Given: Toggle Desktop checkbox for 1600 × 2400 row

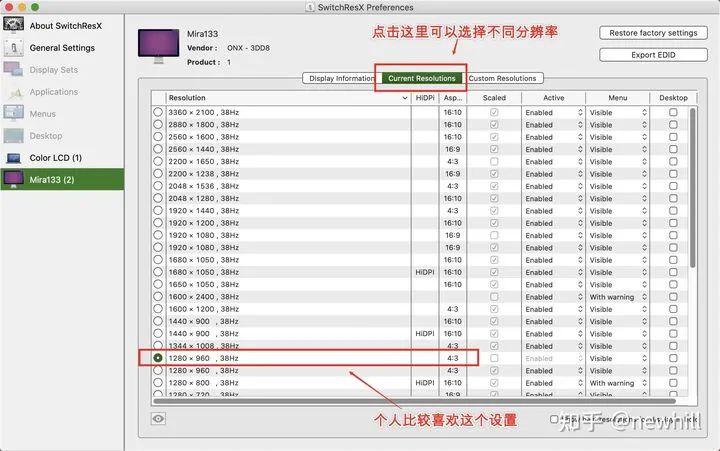Looking at the screenshot, I should click(x=673, y=297).
